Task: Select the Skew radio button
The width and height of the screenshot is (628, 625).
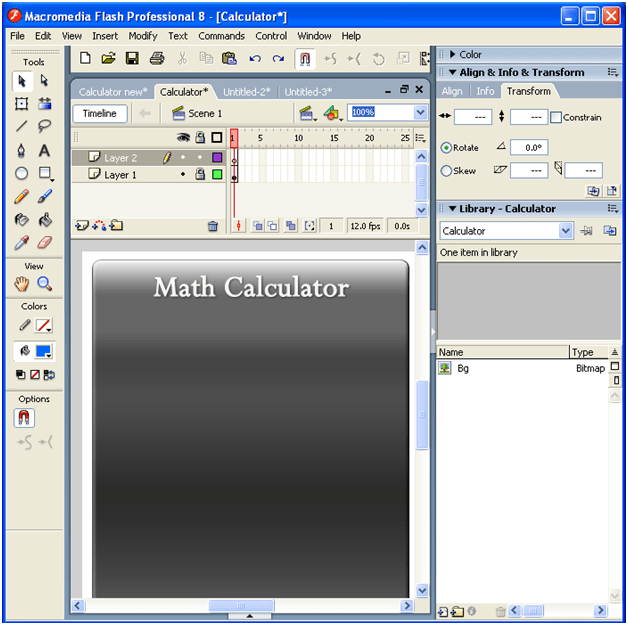Action: [447, 171]
